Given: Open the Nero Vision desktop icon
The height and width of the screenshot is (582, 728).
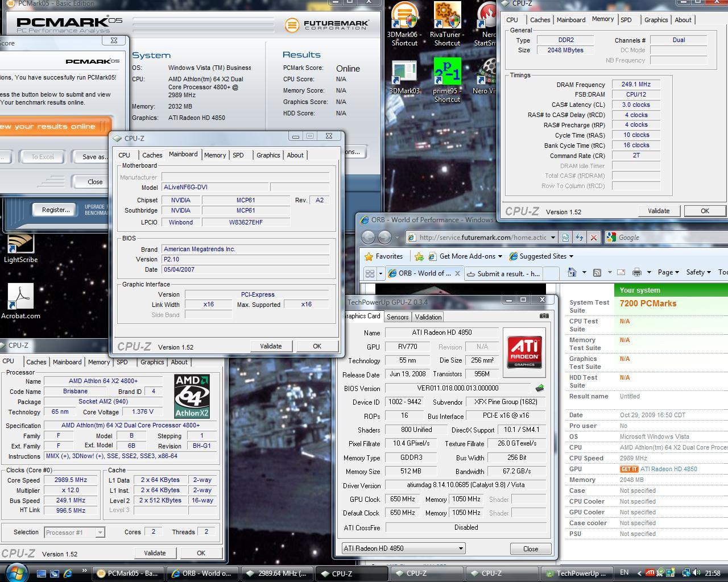Looking at the screenshot, I should click(486, 76).
